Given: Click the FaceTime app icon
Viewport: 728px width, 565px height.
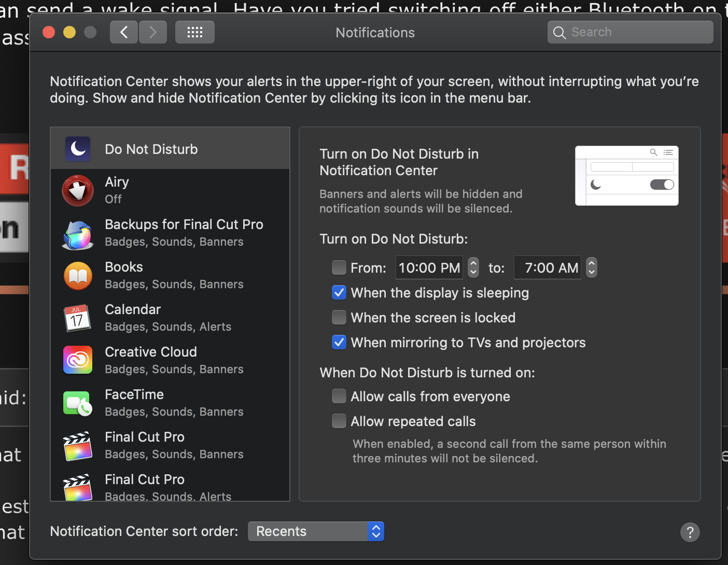Looking at the screenshot, I should (78, 403).
